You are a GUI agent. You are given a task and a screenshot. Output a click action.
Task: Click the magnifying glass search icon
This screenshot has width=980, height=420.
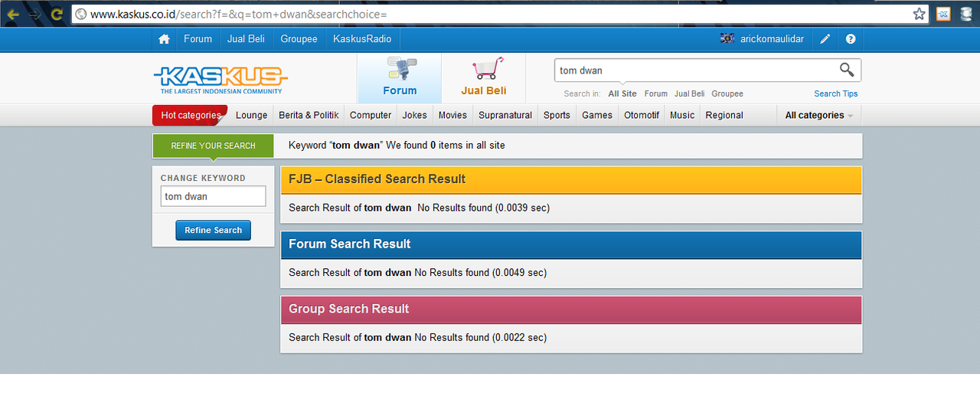point(847,70)
